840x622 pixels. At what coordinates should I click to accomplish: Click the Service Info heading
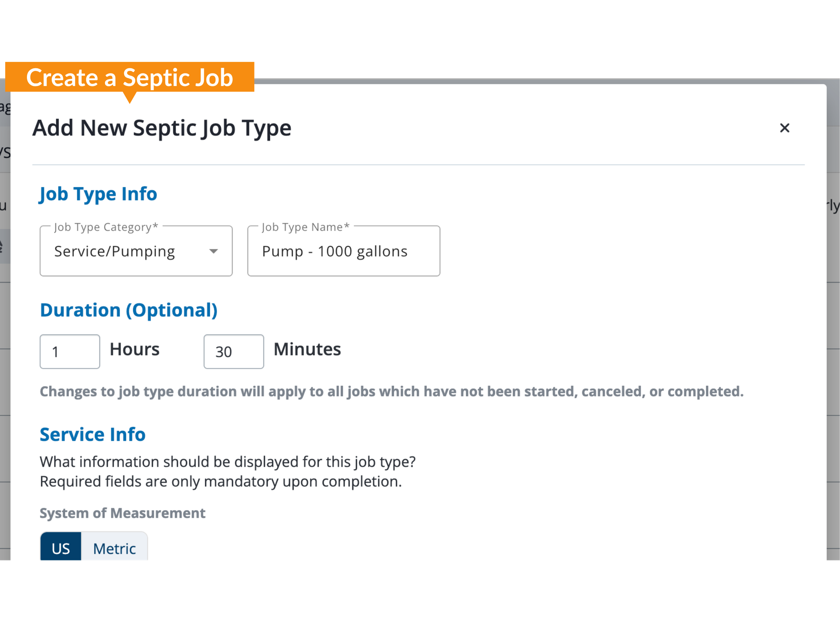[x=93, y=434]
